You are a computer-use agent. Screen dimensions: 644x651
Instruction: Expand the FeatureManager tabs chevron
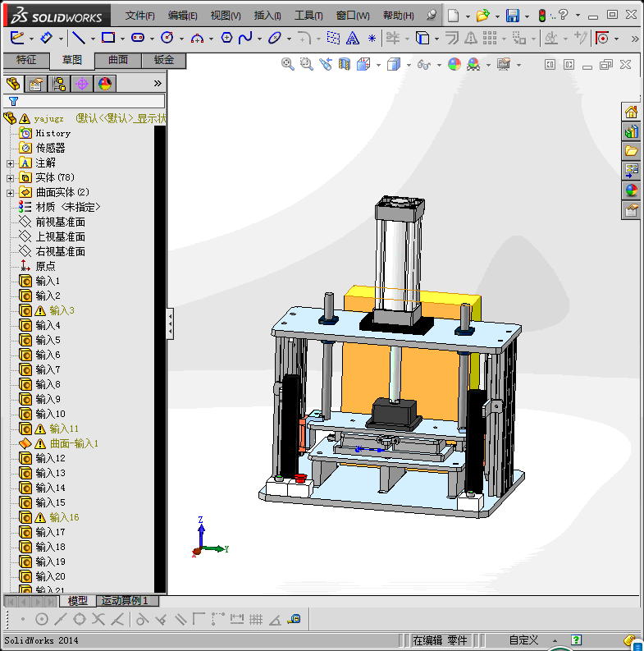(x=158, y=84)
